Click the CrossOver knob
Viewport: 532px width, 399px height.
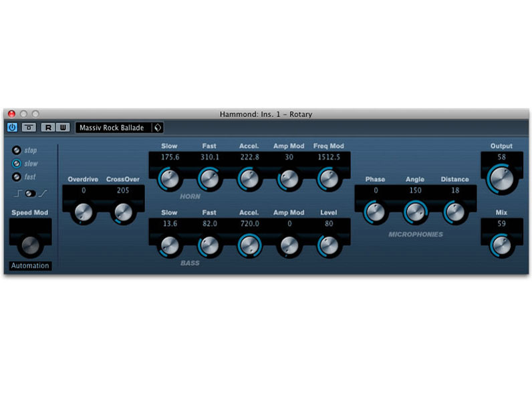point(123,213)
